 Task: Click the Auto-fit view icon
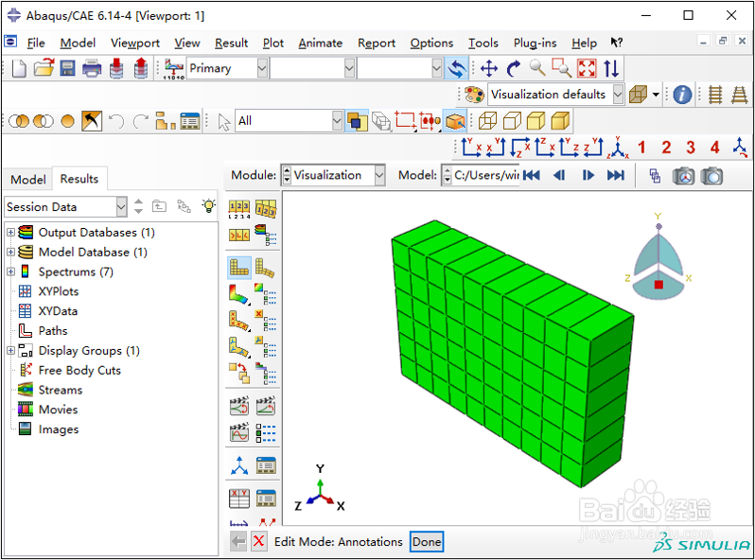click(587, 68)
